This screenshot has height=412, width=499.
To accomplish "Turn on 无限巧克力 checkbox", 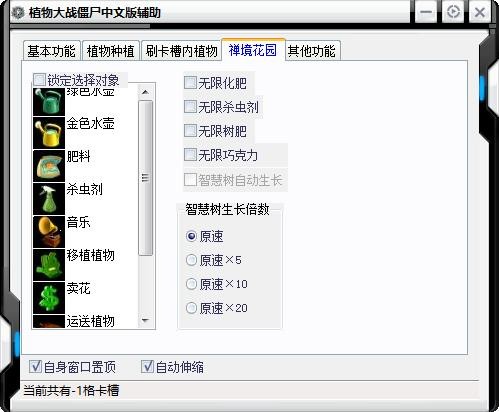I will (x=190, y=155).
